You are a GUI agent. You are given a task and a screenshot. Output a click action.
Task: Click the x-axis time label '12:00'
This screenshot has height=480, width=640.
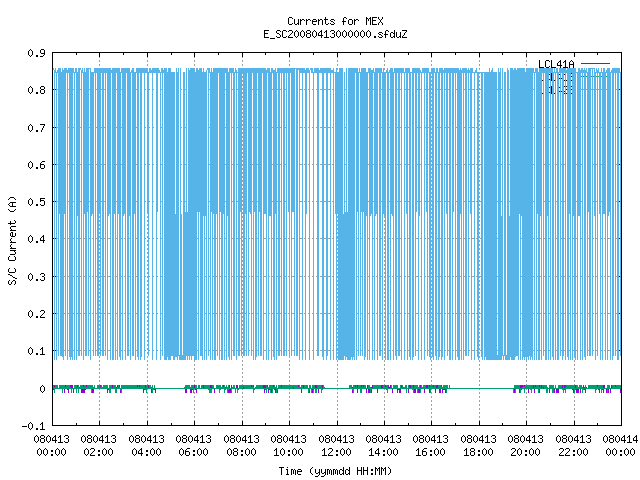337,452
